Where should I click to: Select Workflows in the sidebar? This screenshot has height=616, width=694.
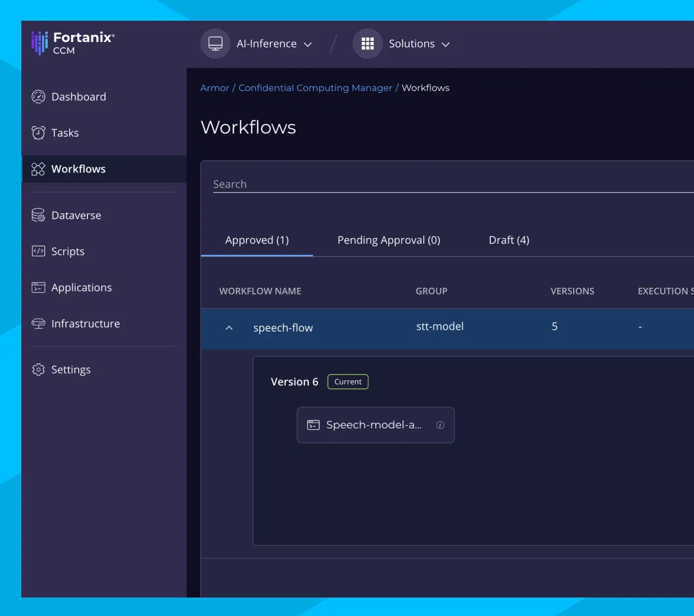point(104,169)
